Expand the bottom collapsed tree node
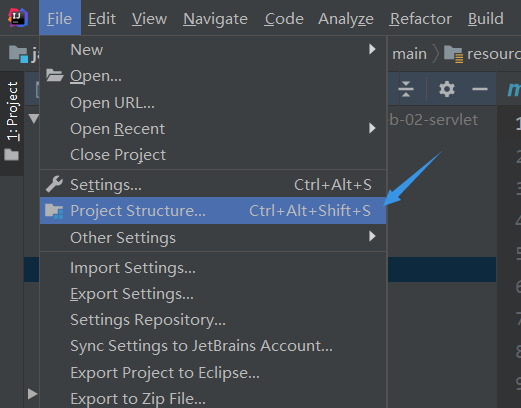The image size is (521, 408). point(33,394)
